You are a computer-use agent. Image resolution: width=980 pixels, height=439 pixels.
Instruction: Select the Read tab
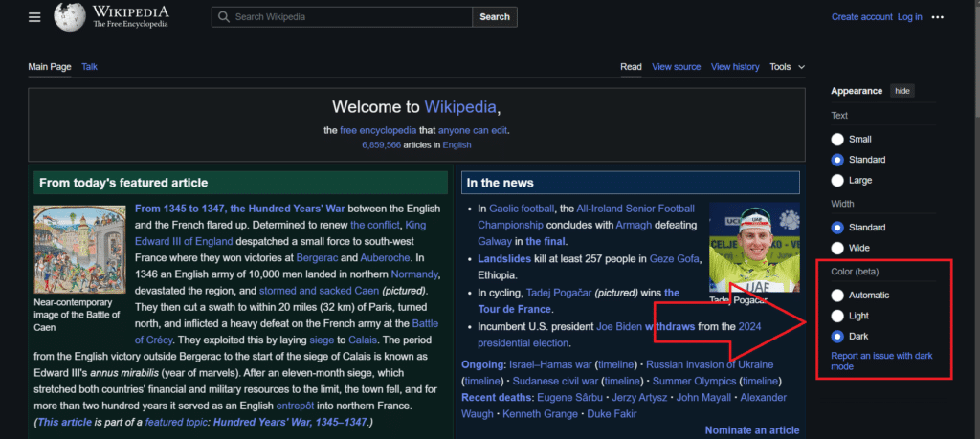[632, 67]
